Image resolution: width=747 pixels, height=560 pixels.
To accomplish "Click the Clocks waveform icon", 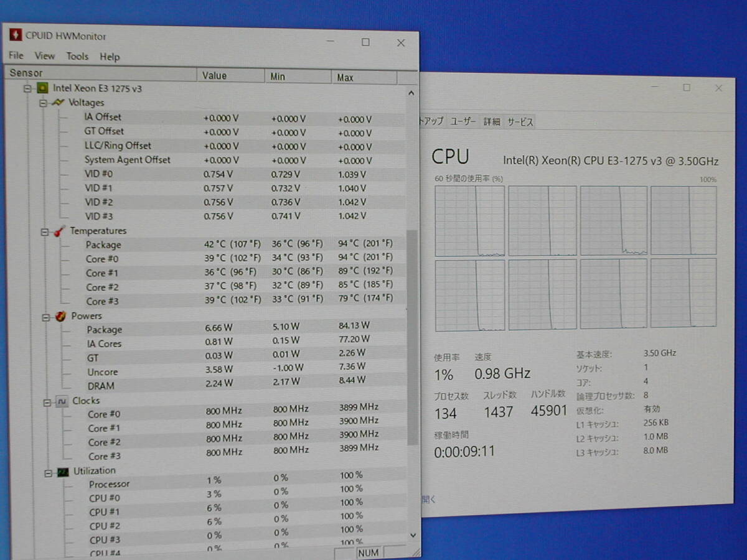I will (x=61, y=401).
